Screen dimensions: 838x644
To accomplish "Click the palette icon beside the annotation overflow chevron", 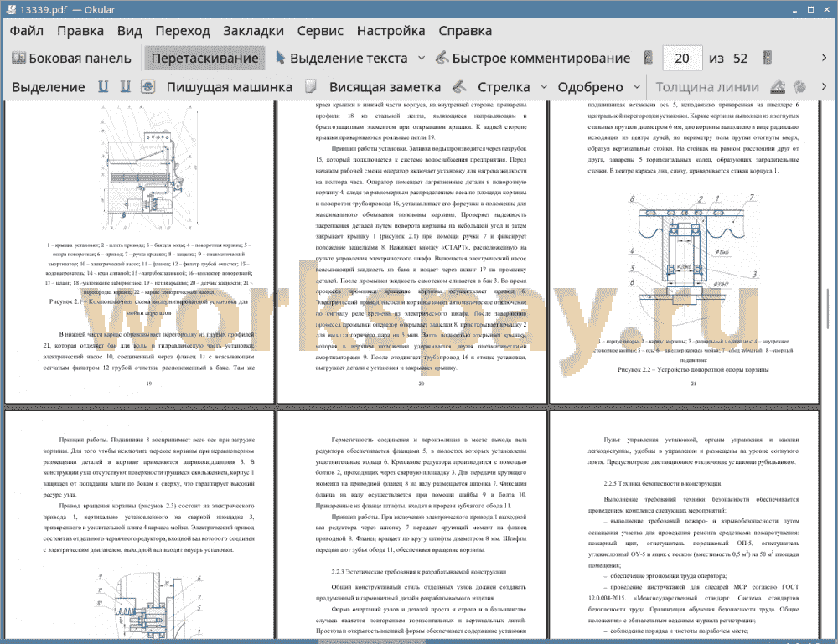I will click(x=799, y=86).
